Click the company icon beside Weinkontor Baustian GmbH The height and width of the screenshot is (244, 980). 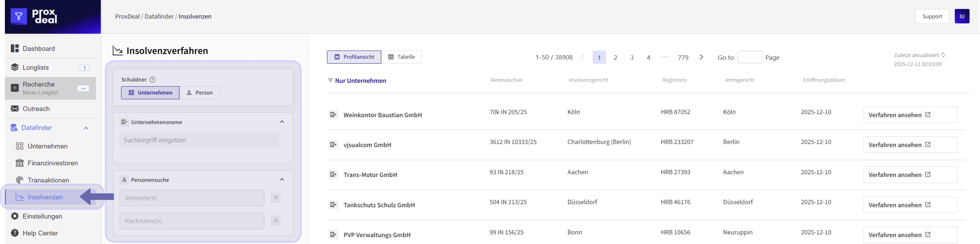point(333,115)
